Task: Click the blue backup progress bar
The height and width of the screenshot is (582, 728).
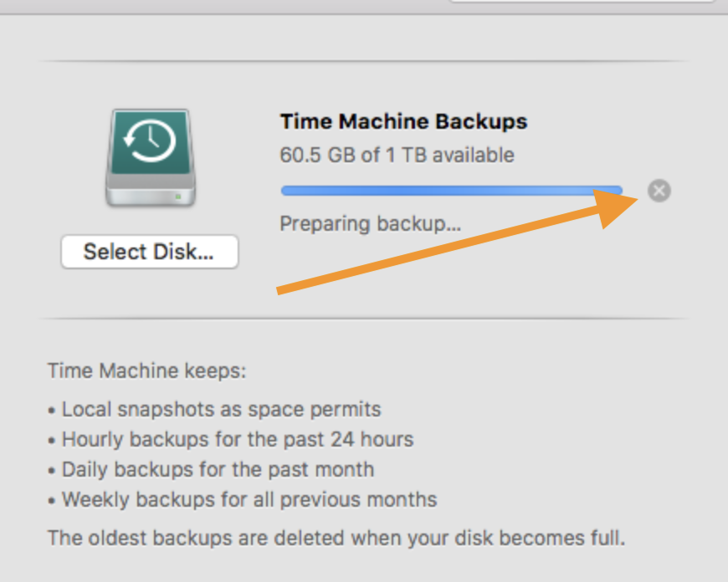Action: click(x=451, y=191)
